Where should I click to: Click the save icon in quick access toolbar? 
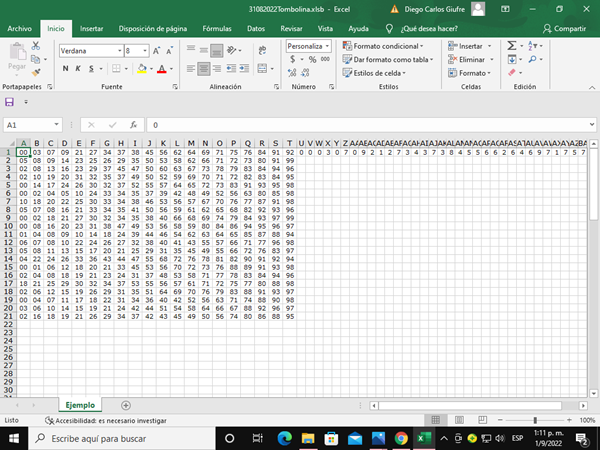click(10, 102)
